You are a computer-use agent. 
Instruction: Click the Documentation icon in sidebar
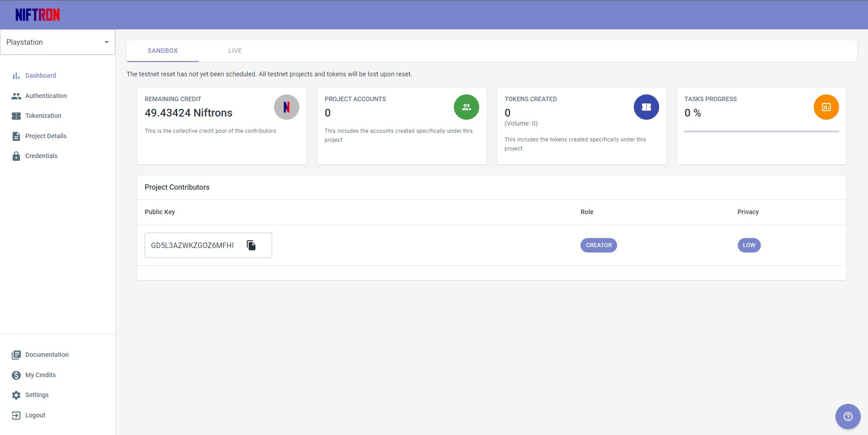point(16,355)
